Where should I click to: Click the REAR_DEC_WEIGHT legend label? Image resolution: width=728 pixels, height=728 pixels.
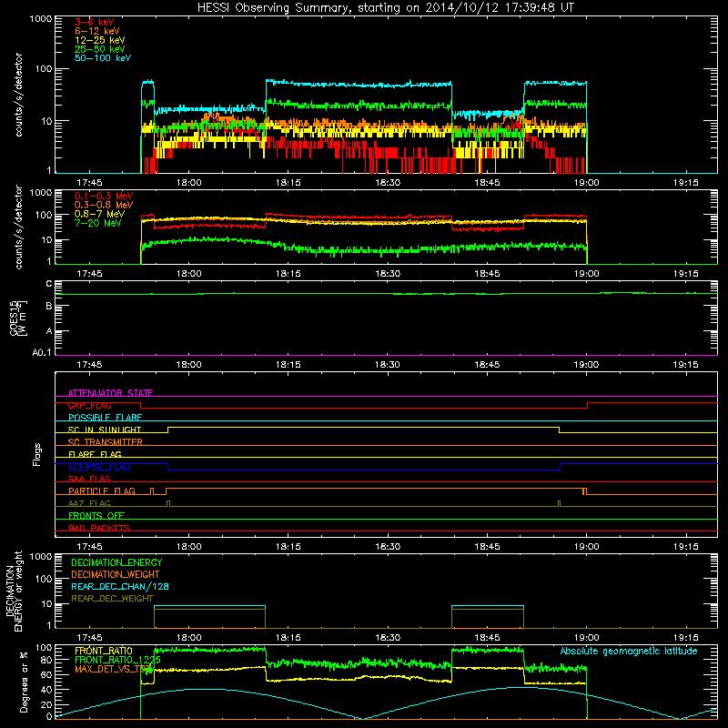pyautogui.click(x=112, y=599)
